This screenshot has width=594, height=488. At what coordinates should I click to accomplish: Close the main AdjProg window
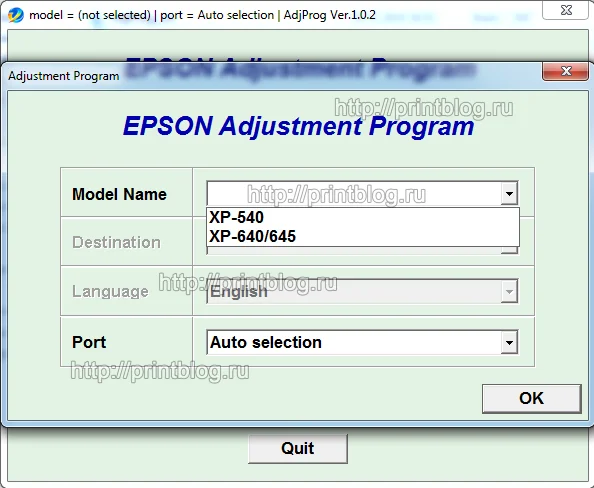tap(566, 10)
